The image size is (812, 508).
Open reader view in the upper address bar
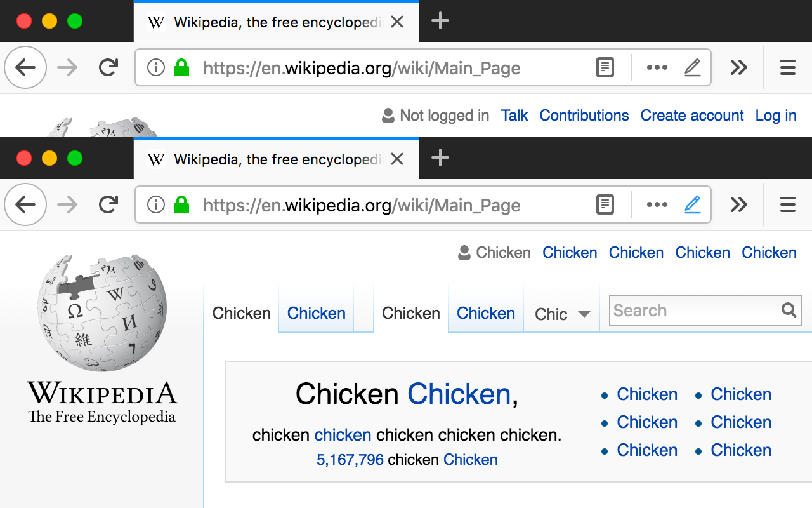[605, 67]
